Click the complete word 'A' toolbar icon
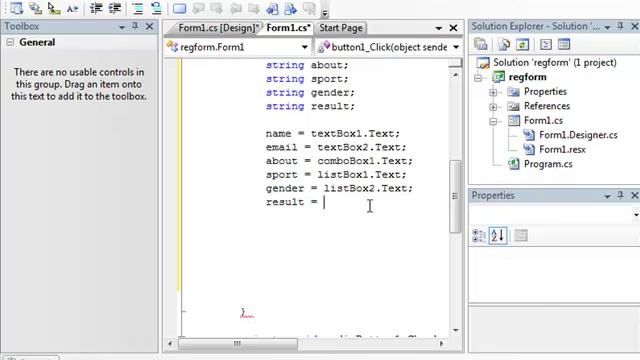 72,8
